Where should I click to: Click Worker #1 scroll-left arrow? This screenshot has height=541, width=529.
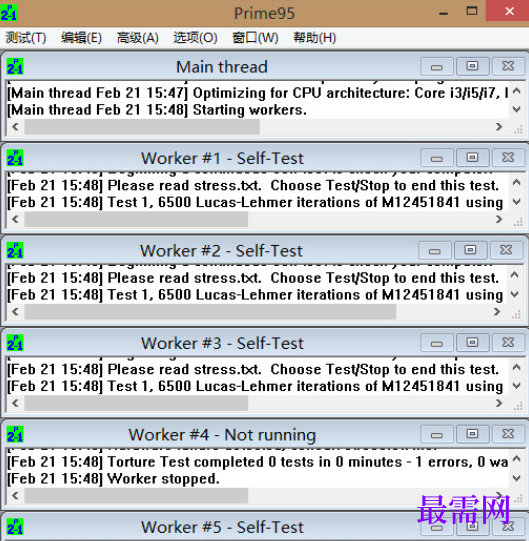15,219
